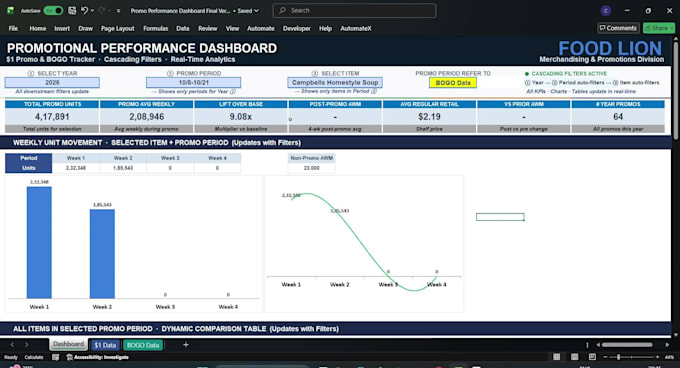Open the Developer ribbon tab

[x=297, y=28]
